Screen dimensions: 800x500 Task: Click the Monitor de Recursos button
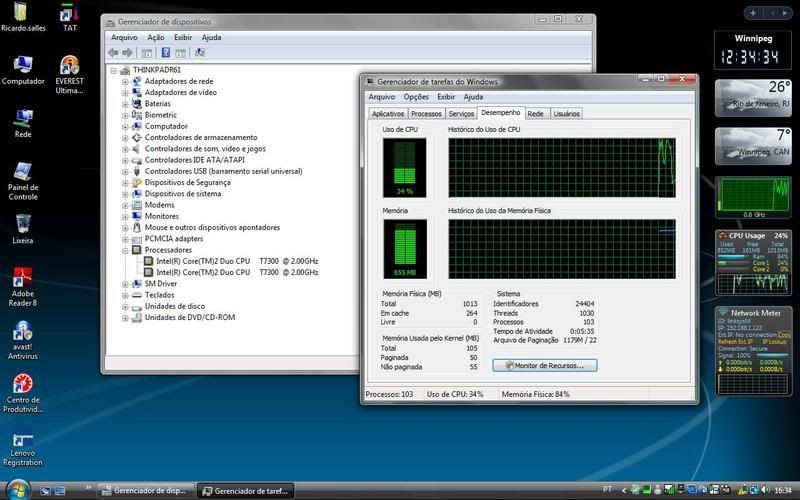(x=545, y=366)
